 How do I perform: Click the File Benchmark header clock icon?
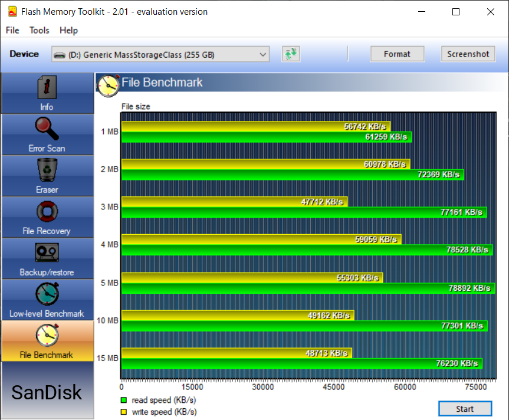[x=109, y=86]
